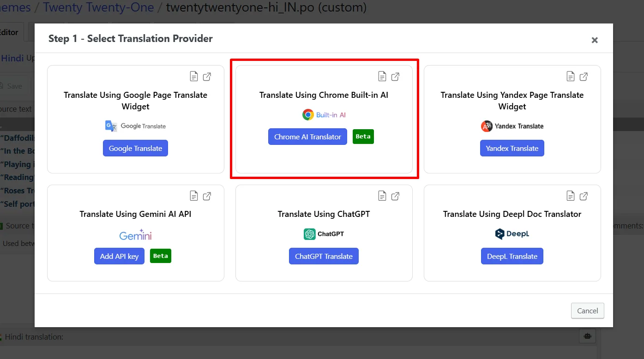Click the DeepL Translate button
644x359 pixels.
tap(512, 256)
